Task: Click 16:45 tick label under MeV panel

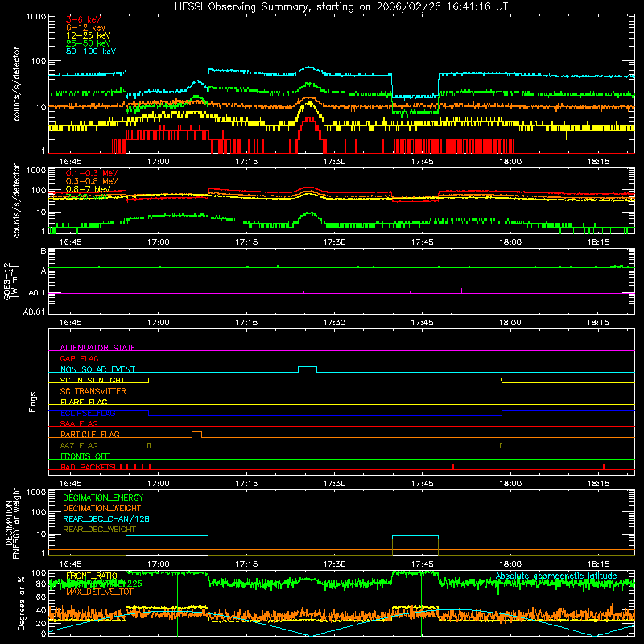Action: 70,242
